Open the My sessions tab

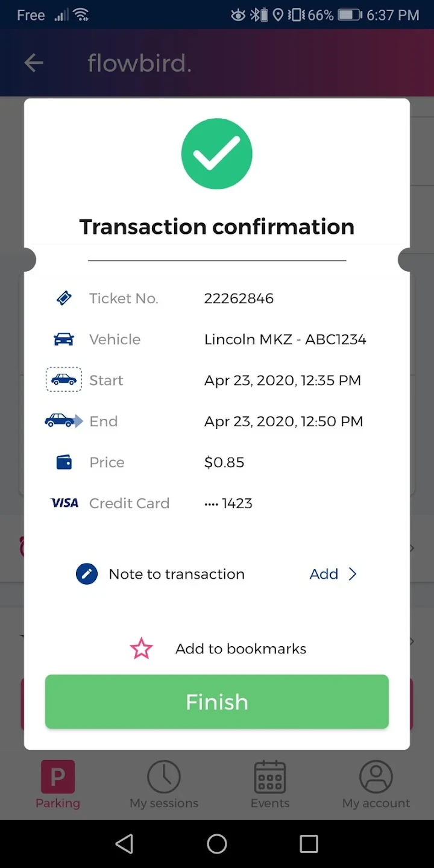164,785
